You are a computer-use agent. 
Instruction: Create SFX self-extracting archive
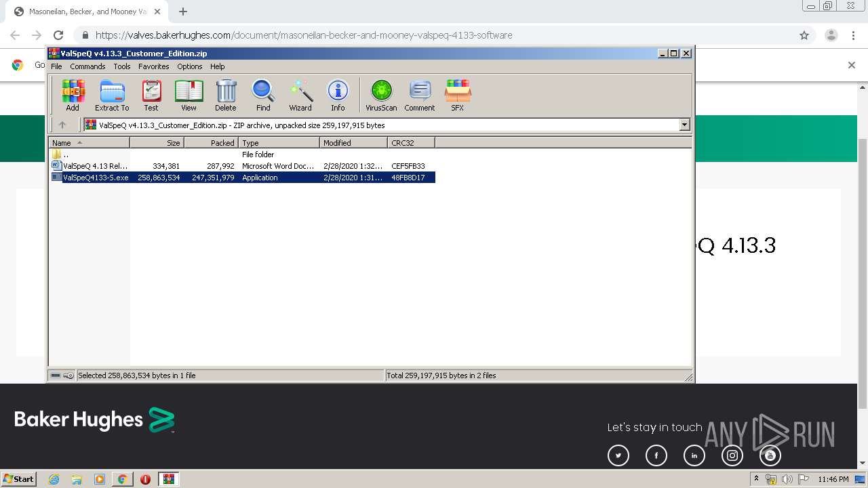click(458, 95)
